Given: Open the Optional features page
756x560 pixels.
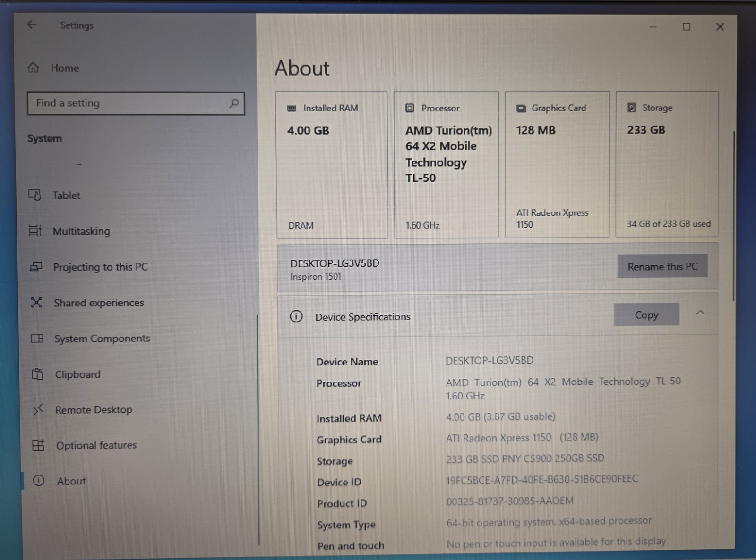Looking at the screenshot, I should click(x=96, y=445).
